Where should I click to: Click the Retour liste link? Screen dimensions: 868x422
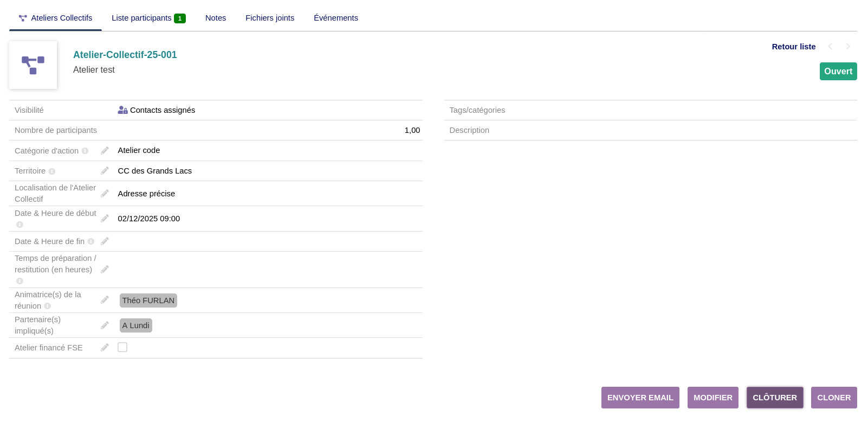[793, 47]
